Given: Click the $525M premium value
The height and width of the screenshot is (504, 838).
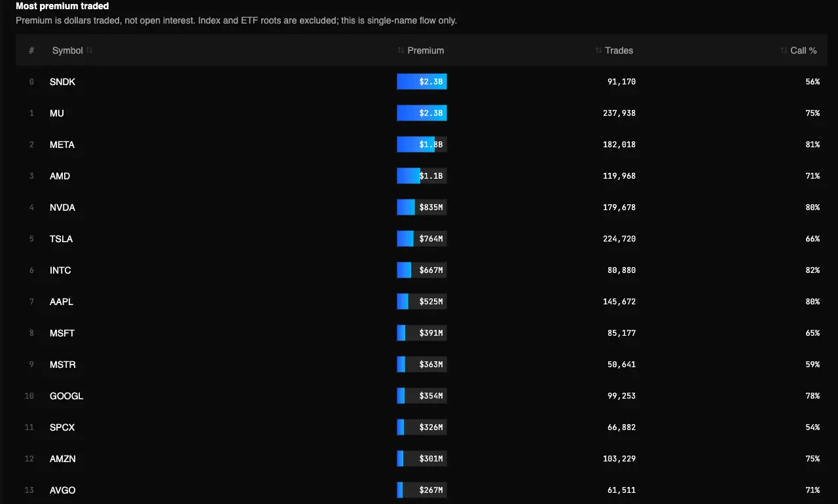Looking at the screenshot, I should [431, 302].
